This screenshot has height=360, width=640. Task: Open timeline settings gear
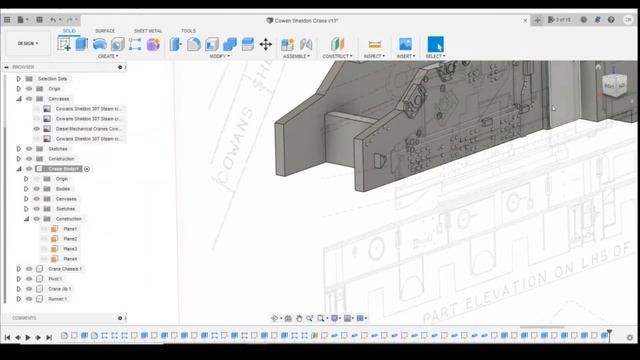click(x=630, y=338)
